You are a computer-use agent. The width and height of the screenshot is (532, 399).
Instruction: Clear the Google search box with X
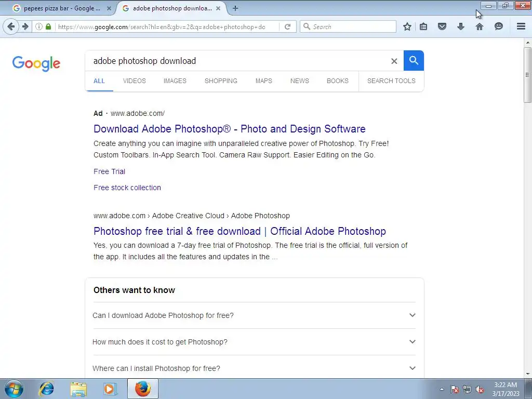click(x=394, y=61)
